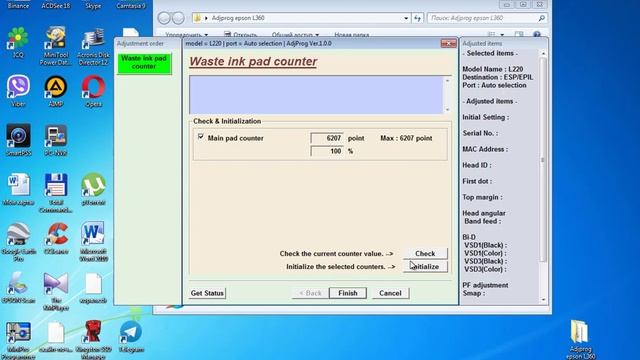Open Explorer help question-mark icon
The height and width of the screenshot is (360, 640).
pos(537,35)
